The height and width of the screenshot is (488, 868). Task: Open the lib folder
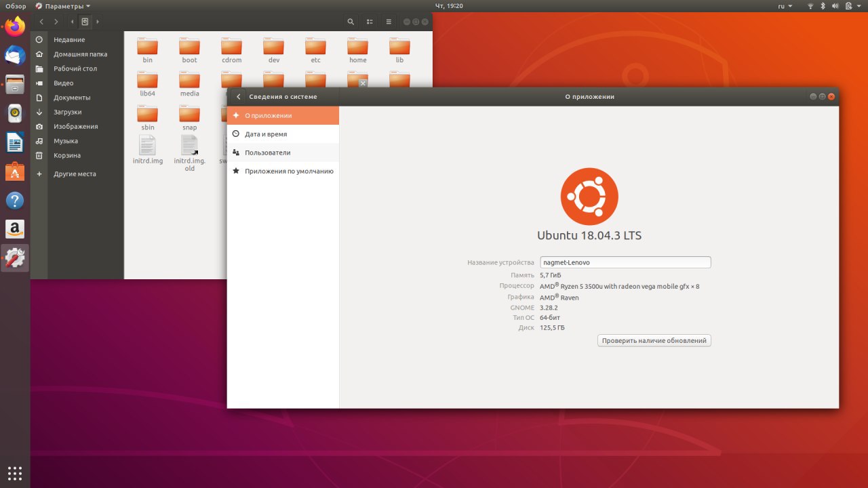point(399,50)
